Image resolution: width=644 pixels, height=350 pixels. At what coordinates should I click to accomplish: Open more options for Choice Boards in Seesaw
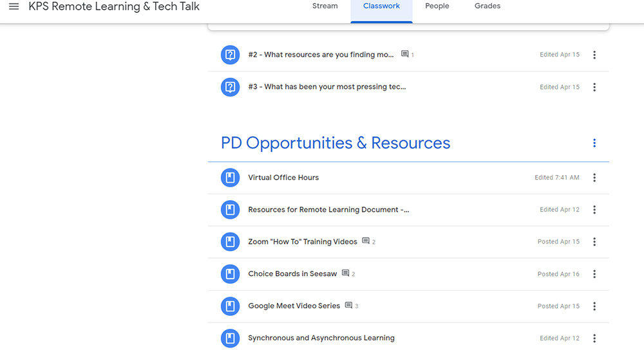(x=594, y=273)
